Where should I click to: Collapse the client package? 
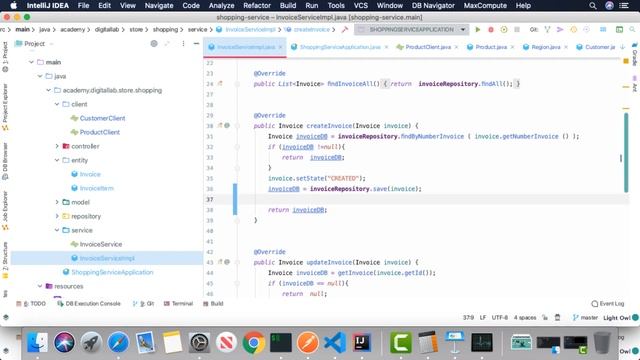[x=57, y=104]
